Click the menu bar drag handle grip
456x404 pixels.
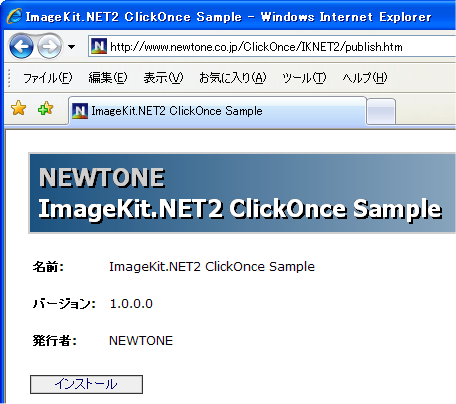9,78
